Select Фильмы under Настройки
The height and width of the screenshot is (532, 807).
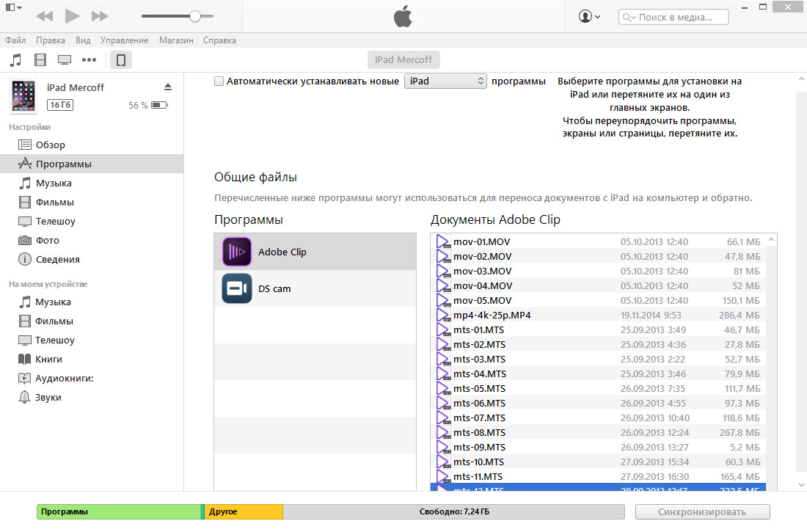point(92,202)
